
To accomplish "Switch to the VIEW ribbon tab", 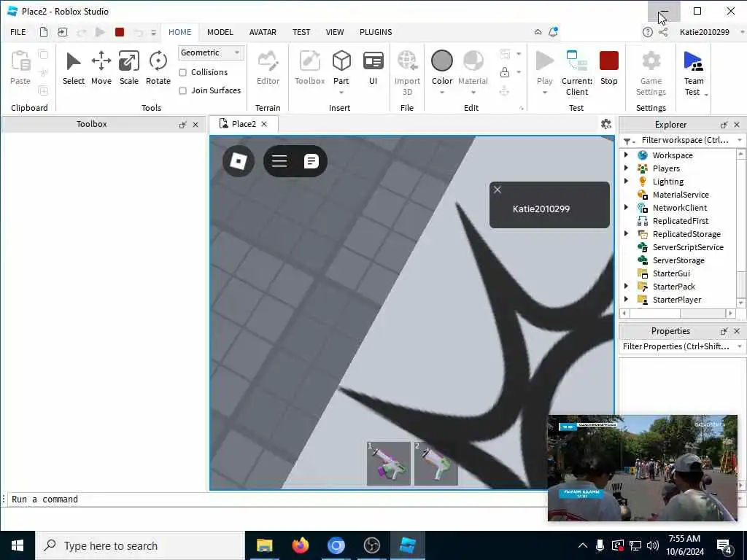I will coord(335,32).
